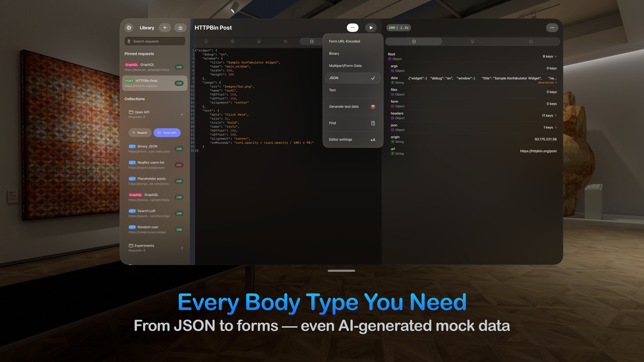Click the POST method badge on HTTPBin Post
The height and width of the screenshot is (362, 644).
tap(129, 81)
